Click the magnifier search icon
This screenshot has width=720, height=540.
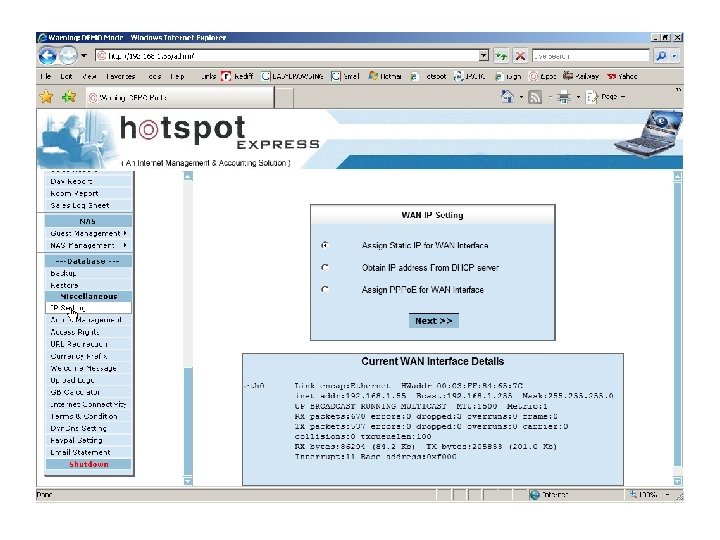tap(661, 56)
